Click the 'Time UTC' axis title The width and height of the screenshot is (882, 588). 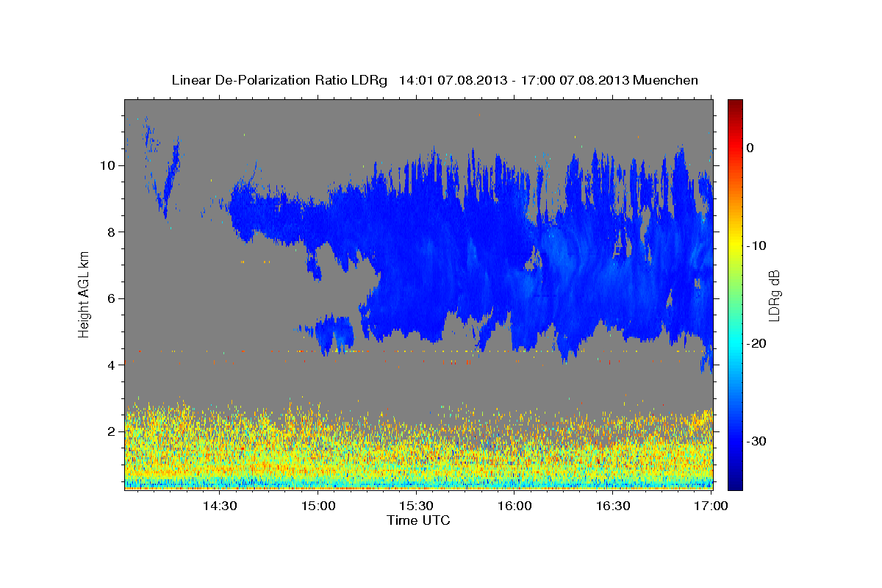point(418,520)
